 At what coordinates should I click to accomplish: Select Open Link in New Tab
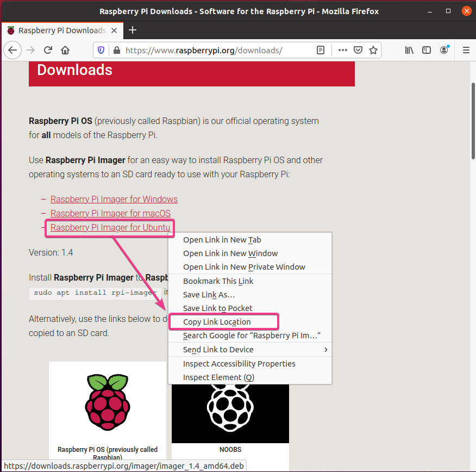[x=222, y=240]
